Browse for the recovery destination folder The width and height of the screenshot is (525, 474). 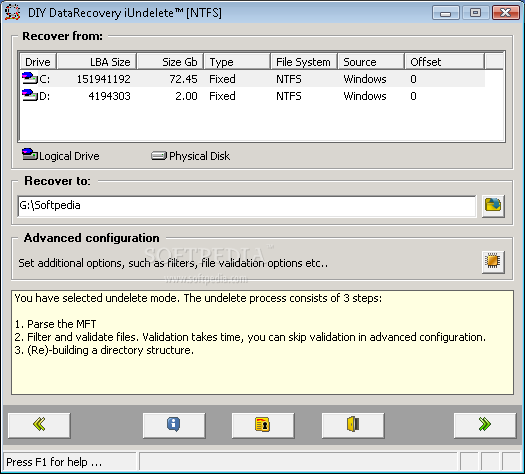493,206
